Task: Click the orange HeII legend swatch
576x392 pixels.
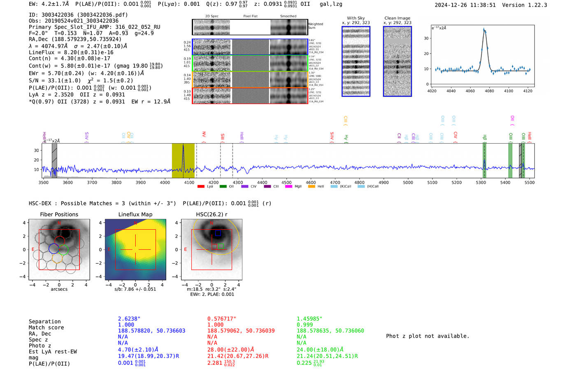Action: click(x=311, y=186)
